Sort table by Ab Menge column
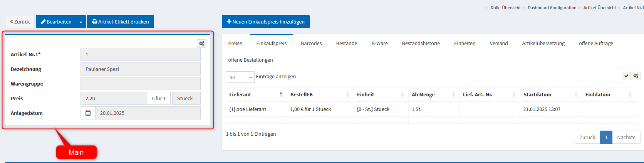644x163 pixels. 433,94
